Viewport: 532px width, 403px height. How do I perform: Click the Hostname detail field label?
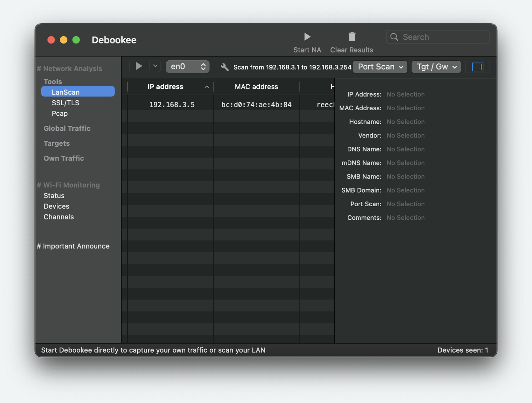click(x=365, y=122)
